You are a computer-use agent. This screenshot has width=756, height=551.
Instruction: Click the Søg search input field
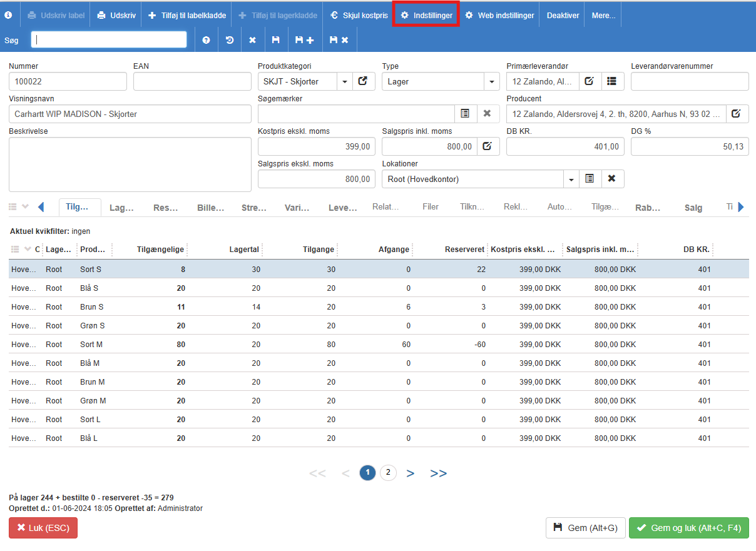point(109,40)
